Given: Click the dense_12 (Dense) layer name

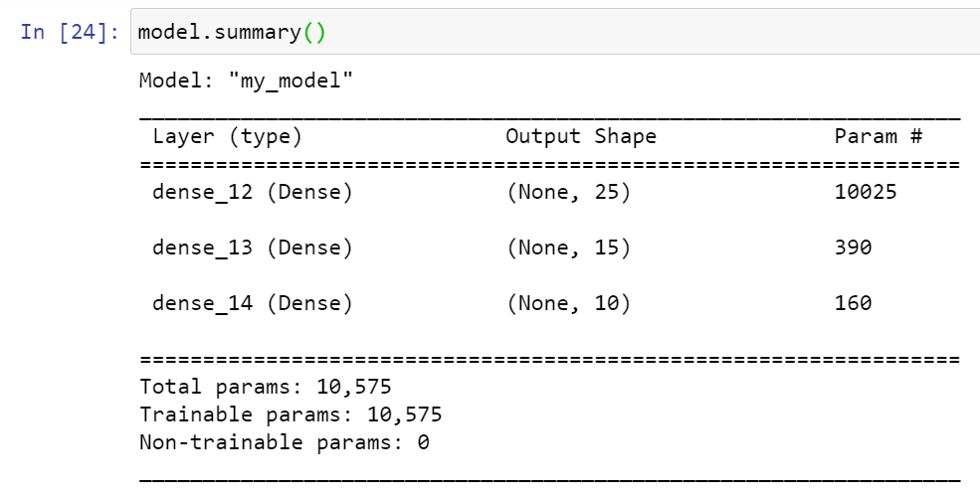Looking at the screenshot, I should point(252,192).
